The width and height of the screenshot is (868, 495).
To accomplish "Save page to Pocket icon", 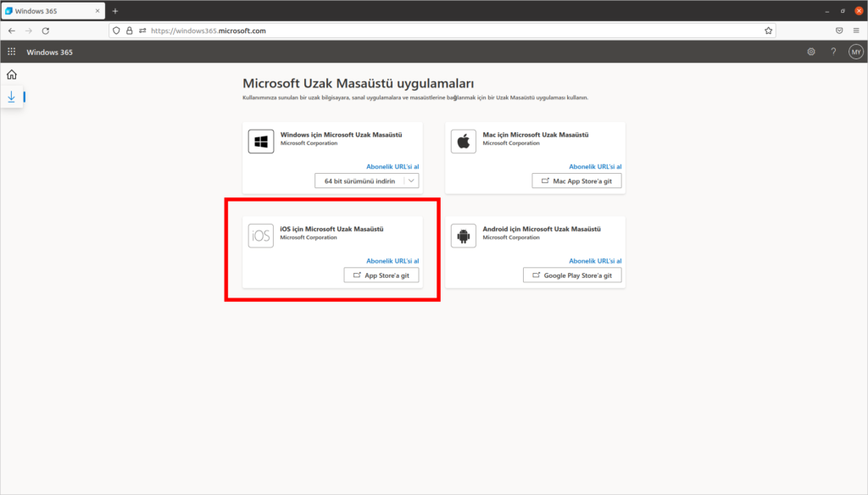I will pyautogui.click(x=839, y=31).
